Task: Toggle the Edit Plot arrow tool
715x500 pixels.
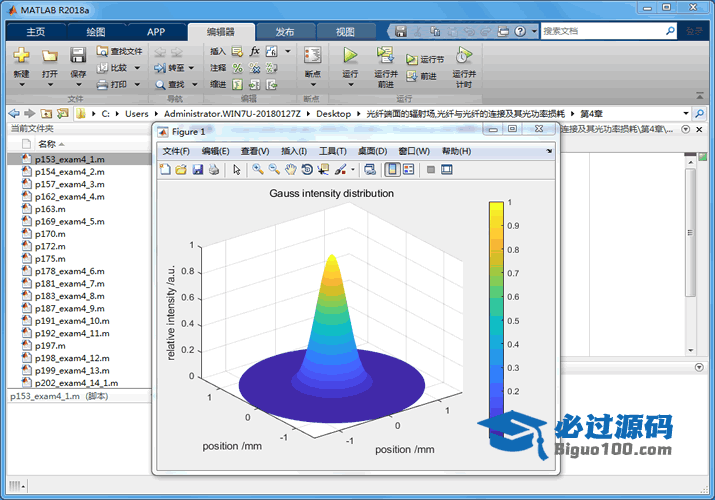Action: tap(237, 170)
